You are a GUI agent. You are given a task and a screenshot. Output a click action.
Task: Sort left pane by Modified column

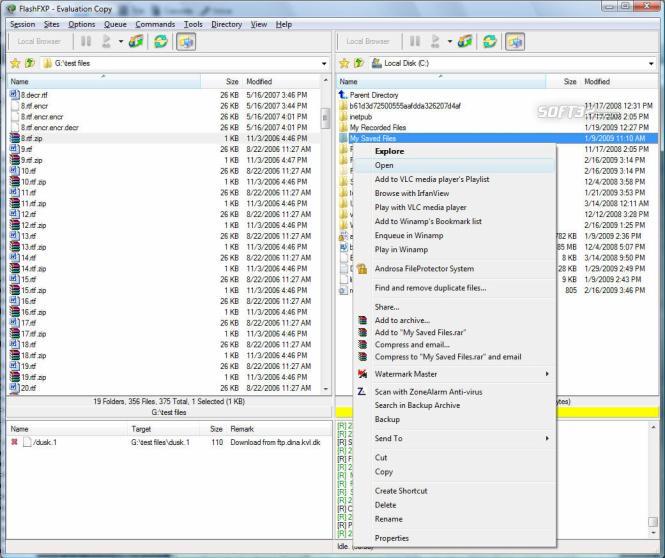281,81
